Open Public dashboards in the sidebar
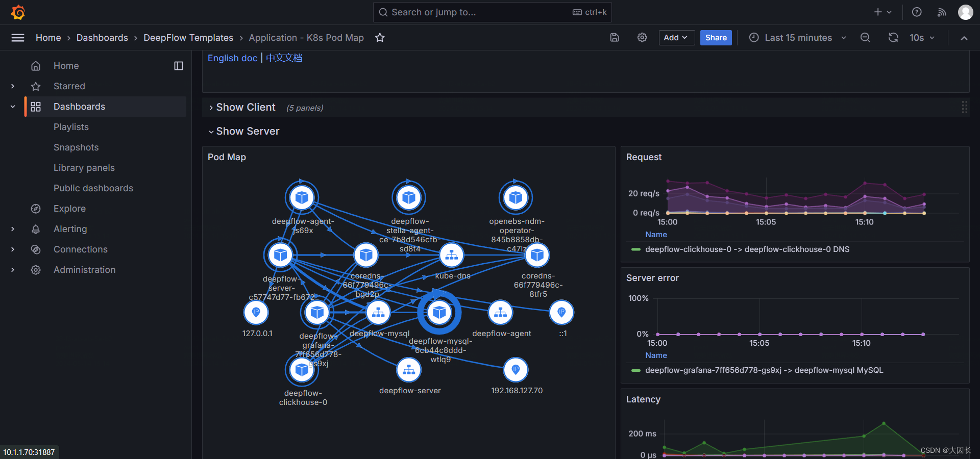The image size is (980, 459). tap(93, 188)
